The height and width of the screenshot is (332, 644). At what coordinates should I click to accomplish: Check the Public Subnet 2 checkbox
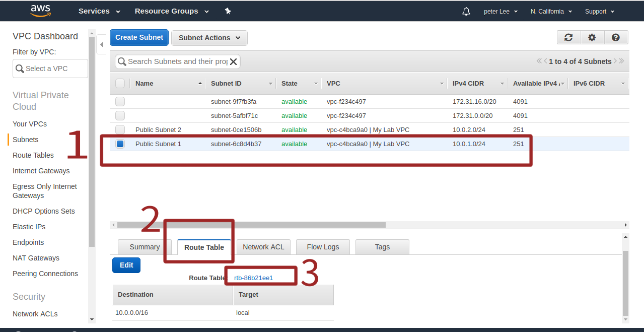pos(120,130)
